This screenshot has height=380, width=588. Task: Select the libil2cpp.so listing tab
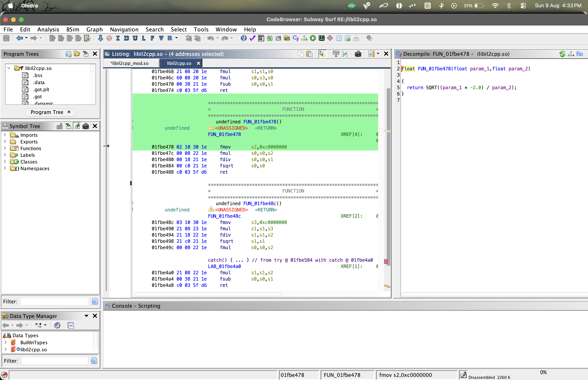click(179, 63)
